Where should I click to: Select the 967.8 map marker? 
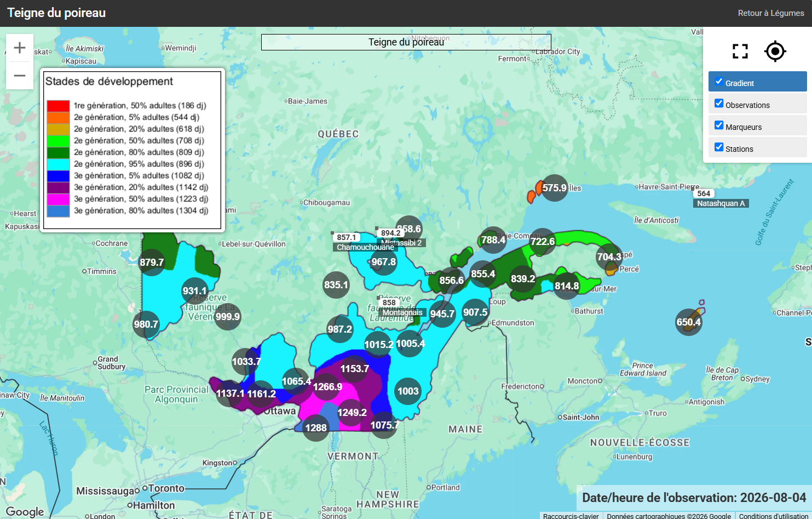point(384,262)
